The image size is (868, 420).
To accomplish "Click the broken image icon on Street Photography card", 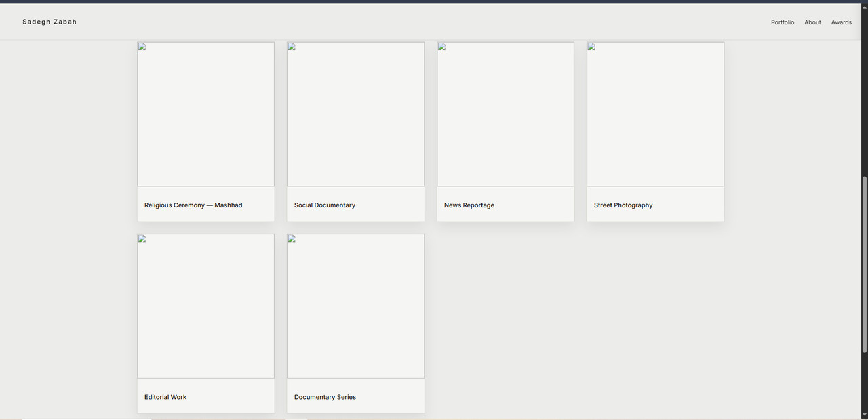I will (591, 47).
